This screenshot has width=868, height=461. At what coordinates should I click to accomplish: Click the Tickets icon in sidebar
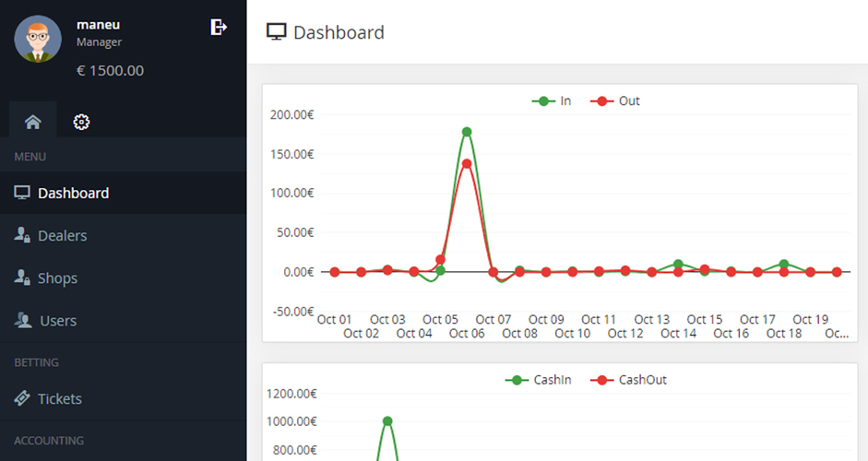22,398
